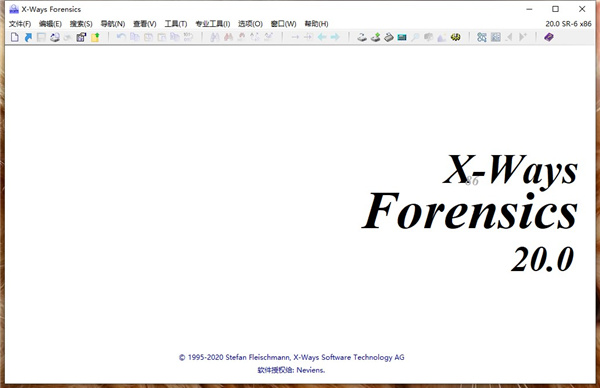Click the X-Ways Forensics title bar icon

pyautogui.click(x=14, y=9)
